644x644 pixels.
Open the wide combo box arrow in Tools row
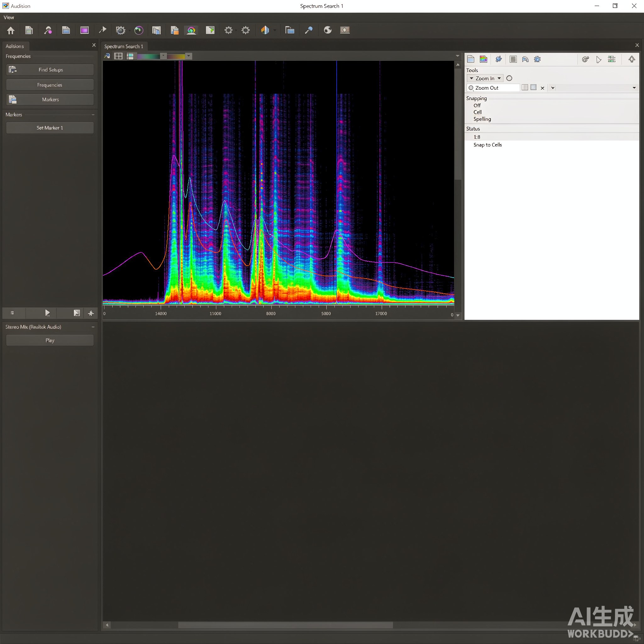[x=634, y=88]
